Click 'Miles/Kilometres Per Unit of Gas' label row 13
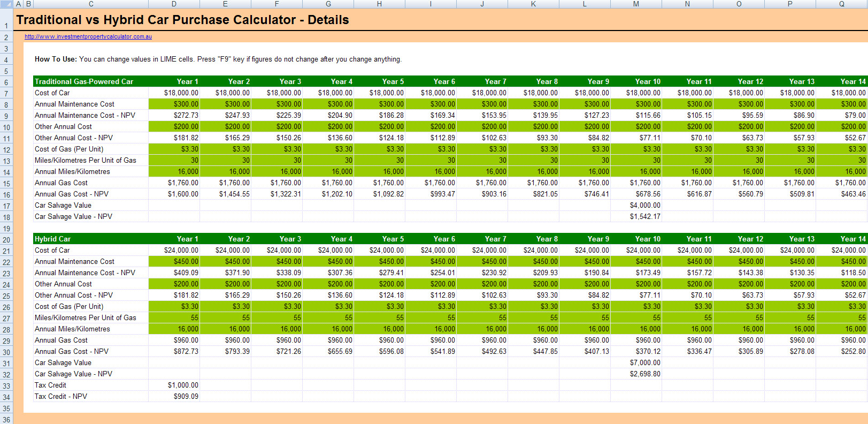868x424 pixels. [86, 160]
